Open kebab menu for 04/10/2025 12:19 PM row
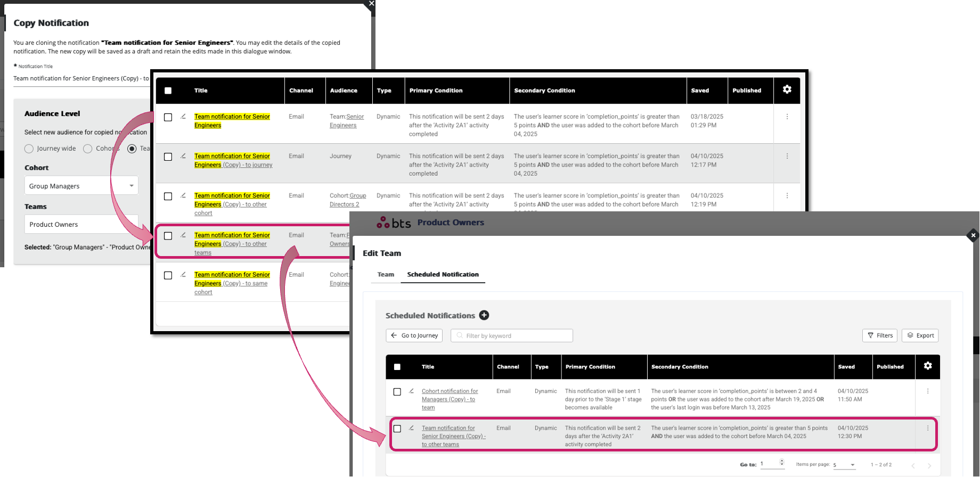 point(787,195)
